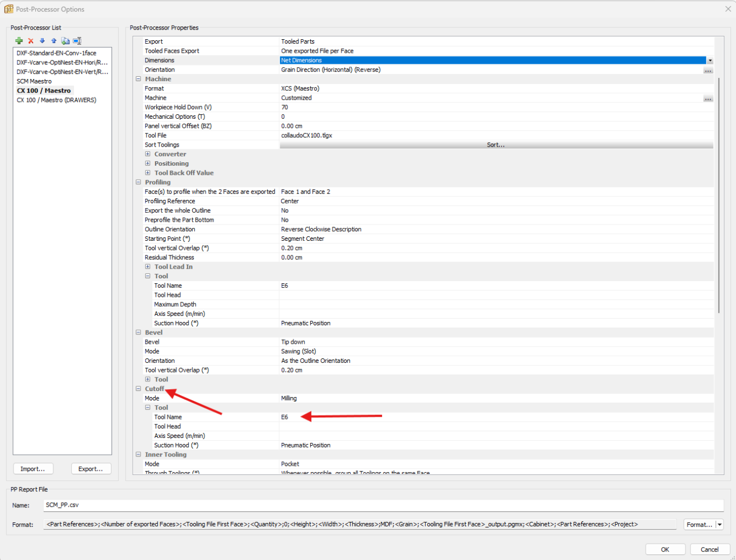
Task: Open ellipsis button in Orientation row
Action: coord(708,70)
